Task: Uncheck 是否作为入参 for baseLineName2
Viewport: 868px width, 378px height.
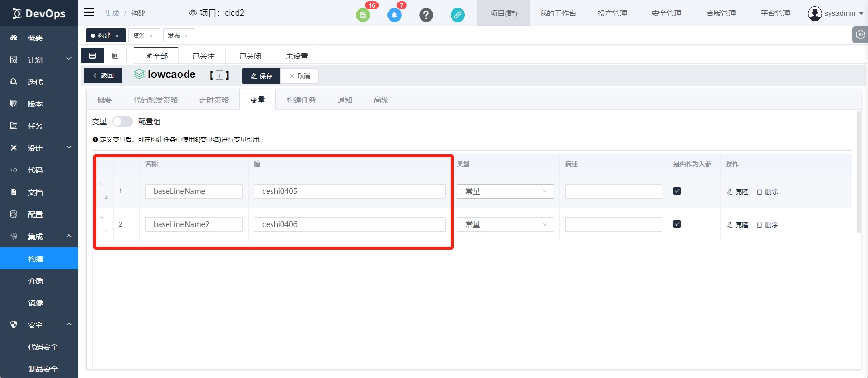Action: (x=677, y=224)
